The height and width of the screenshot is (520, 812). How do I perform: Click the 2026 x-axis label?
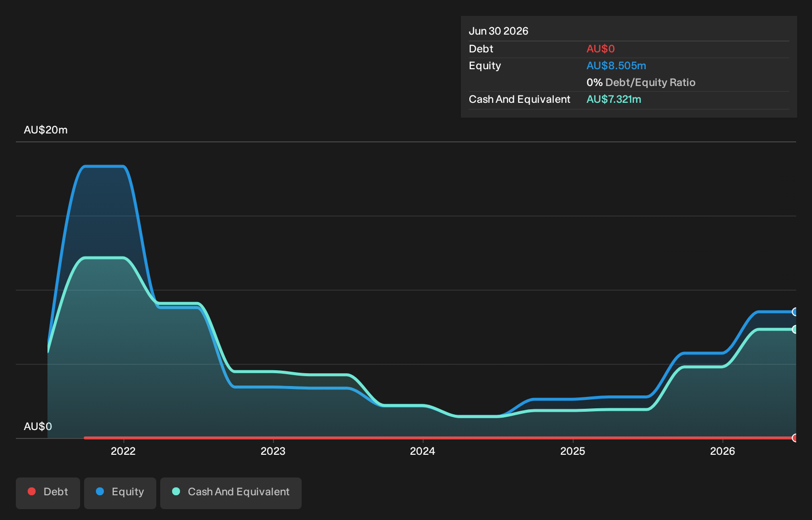pyautogui.click(x=722, y=451)
